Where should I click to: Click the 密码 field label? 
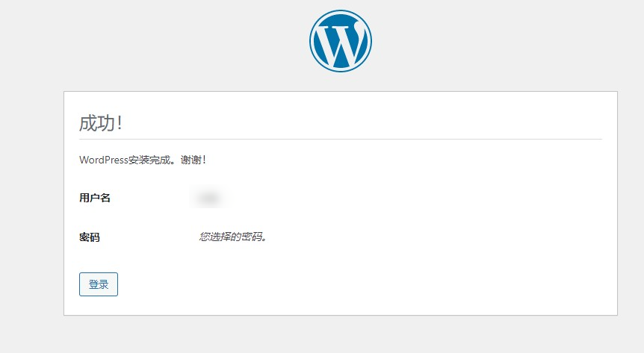click(90, 237)
